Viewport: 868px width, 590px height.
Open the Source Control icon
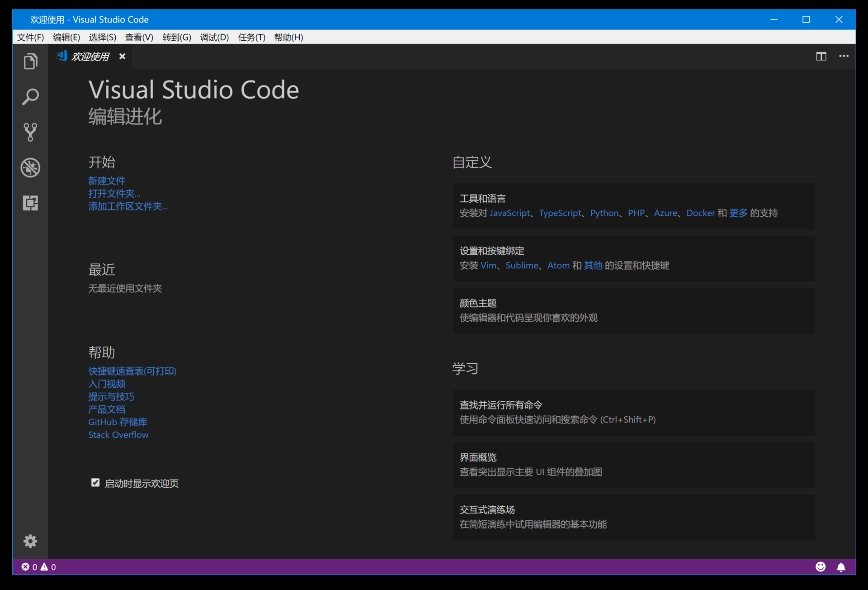[x=30, y=132]
